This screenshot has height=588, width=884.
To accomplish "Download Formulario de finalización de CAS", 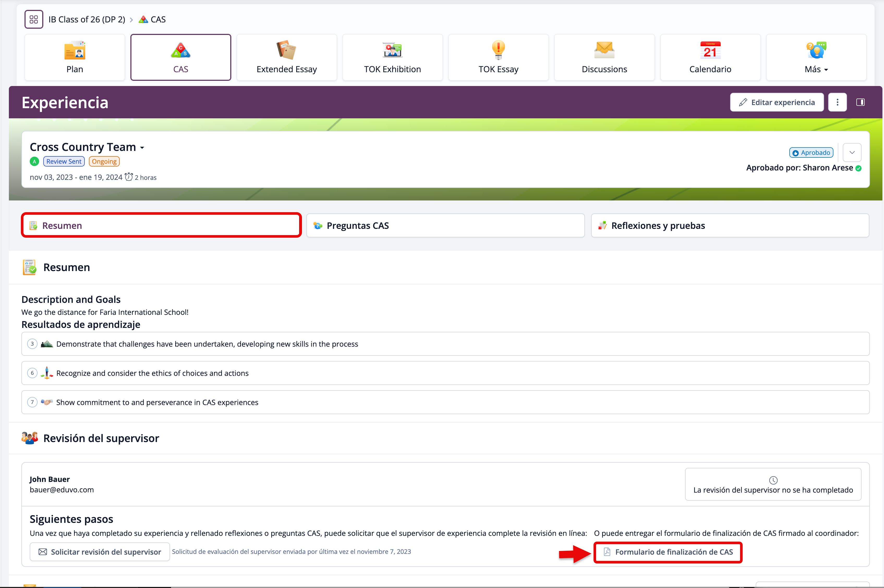I will pos(668,552).
